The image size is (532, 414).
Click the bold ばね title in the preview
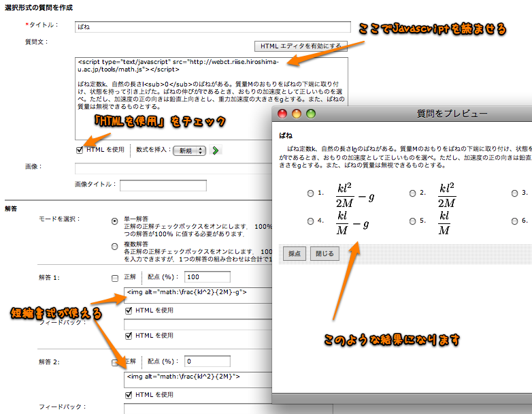click(x=286, y=136)
